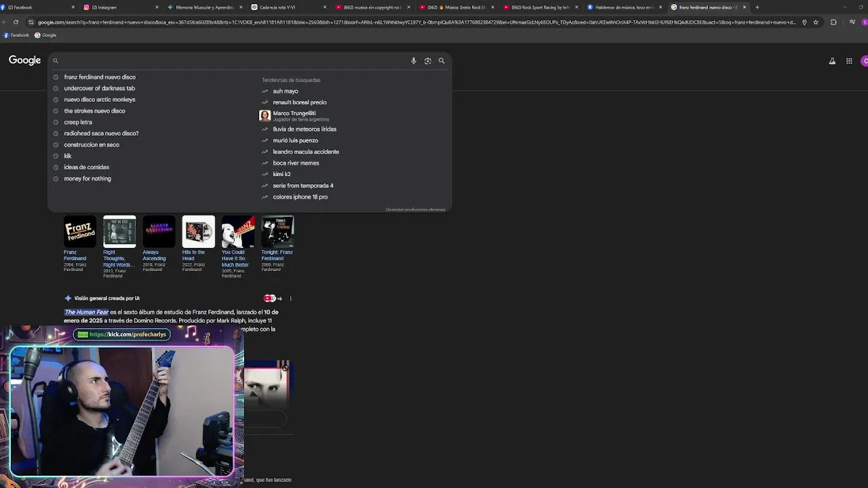Select suggestion 'the strokes nuevo disco'
Image resolution: width=868 pixels, height=488 pixels.
(x=94, y=111)
